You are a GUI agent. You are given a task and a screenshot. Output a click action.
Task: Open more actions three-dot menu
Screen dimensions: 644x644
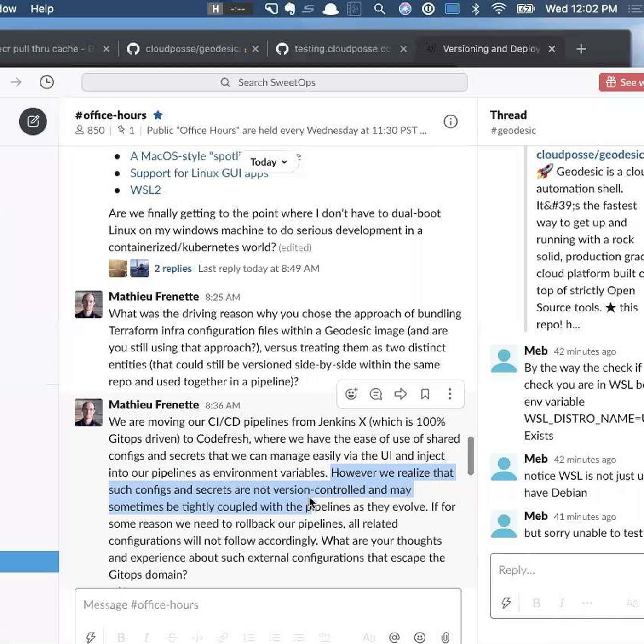[449, 394]
